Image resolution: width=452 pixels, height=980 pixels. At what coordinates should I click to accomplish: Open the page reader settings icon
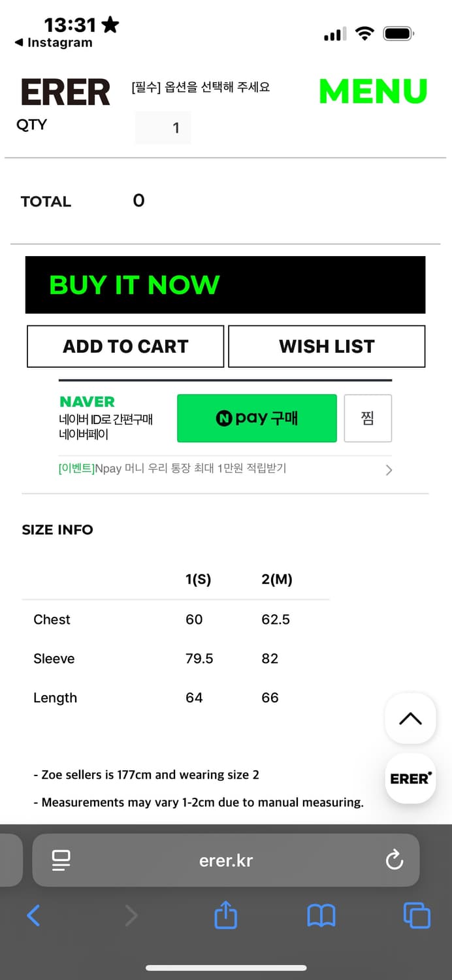coord(61,860)
